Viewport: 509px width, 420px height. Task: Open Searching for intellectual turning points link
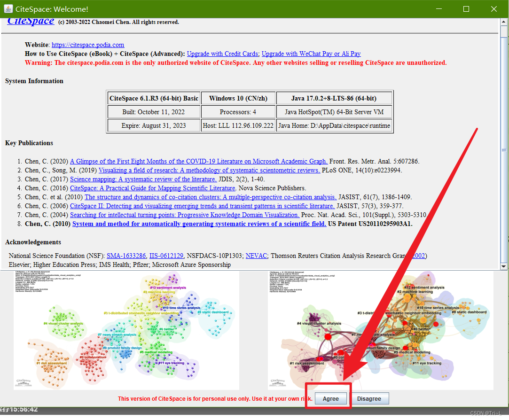tap(185, 215)
